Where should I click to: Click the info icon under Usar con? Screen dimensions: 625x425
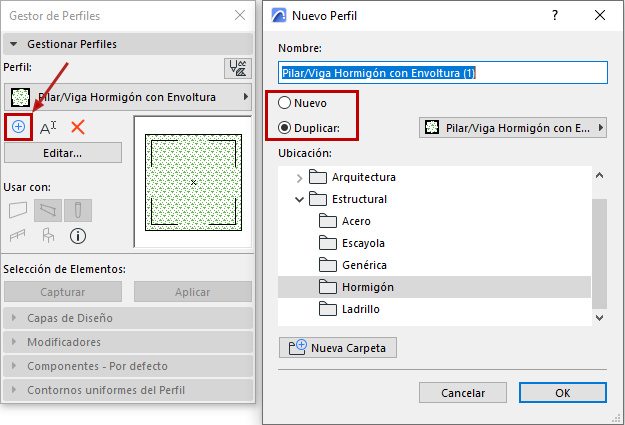tap(78, 236)
